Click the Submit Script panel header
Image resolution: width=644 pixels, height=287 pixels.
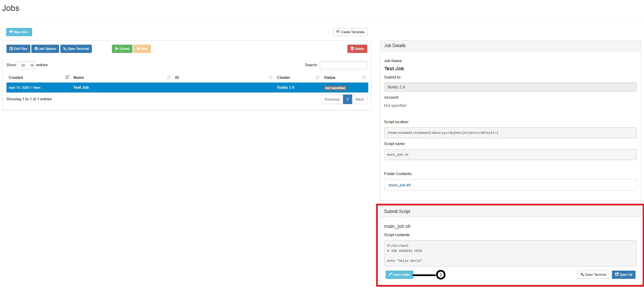[x=510, y=212]
